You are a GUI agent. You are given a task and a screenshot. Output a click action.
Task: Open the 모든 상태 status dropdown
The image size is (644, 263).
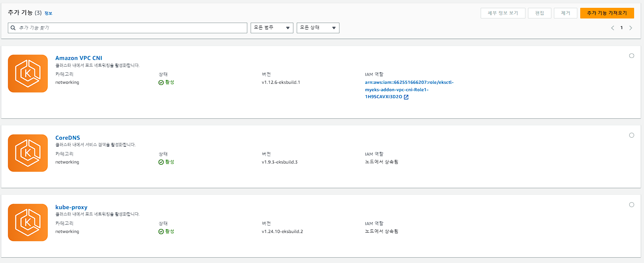318,28
